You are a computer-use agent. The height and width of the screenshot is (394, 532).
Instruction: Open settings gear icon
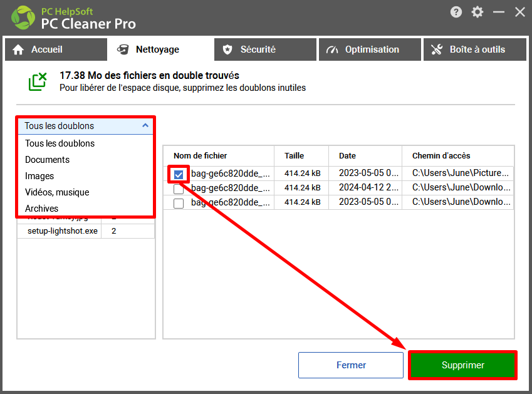pos(477,12)
